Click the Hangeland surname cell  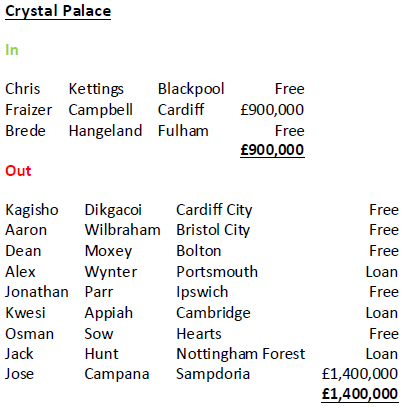(x=105, y=131)
